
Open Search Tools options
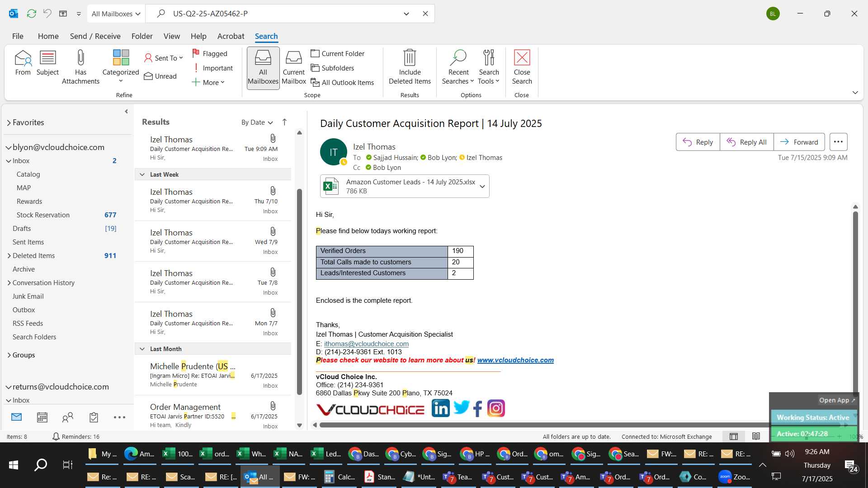489,67
